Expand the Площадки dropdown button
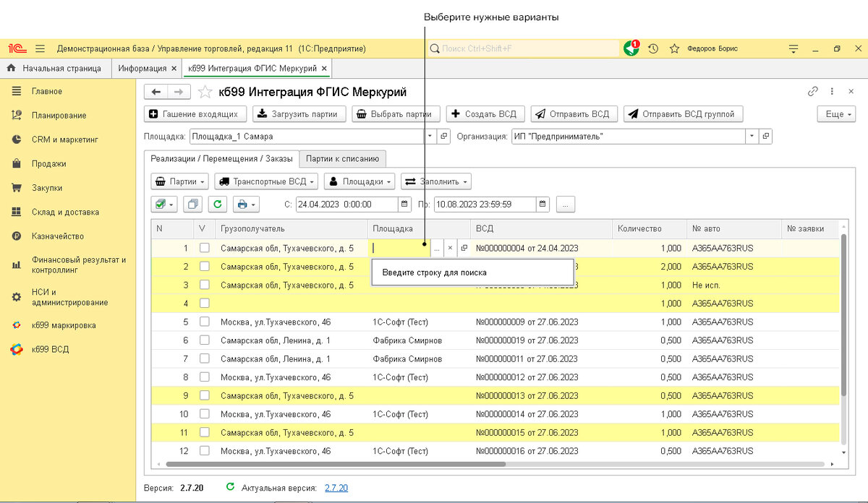Viewport: 868px width, 503px height. [x=360, y=181]
